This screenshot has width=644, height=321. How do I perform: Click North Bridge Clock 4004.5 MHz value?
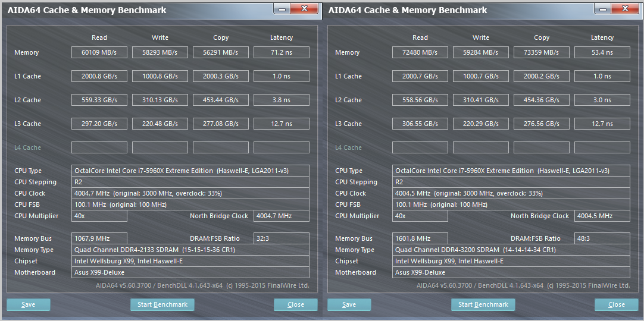pos(602,216)
